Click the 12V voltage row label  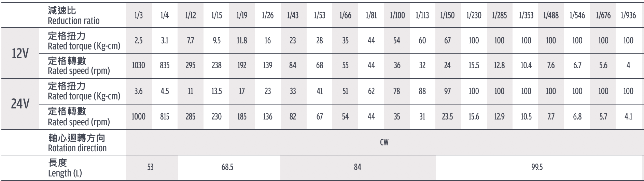(20, 53)
